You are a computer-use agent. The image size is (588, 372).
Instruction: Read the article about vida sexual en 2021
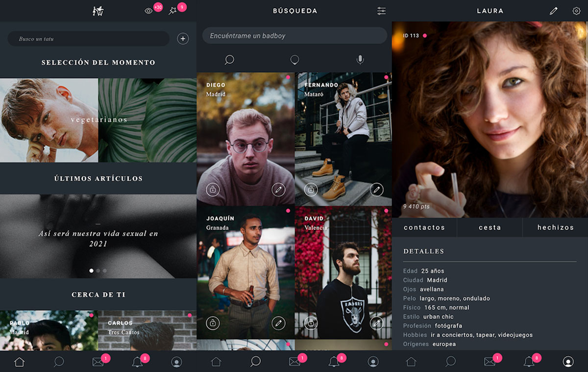pyautogui.click(x=98, y=238)
